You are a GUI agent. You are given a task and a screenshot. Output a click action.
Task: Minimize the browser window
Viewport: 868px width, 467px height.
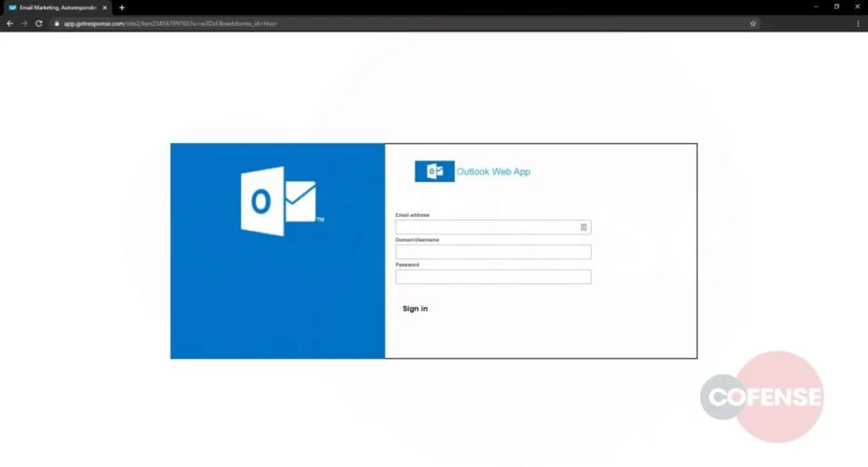(816, 7)
